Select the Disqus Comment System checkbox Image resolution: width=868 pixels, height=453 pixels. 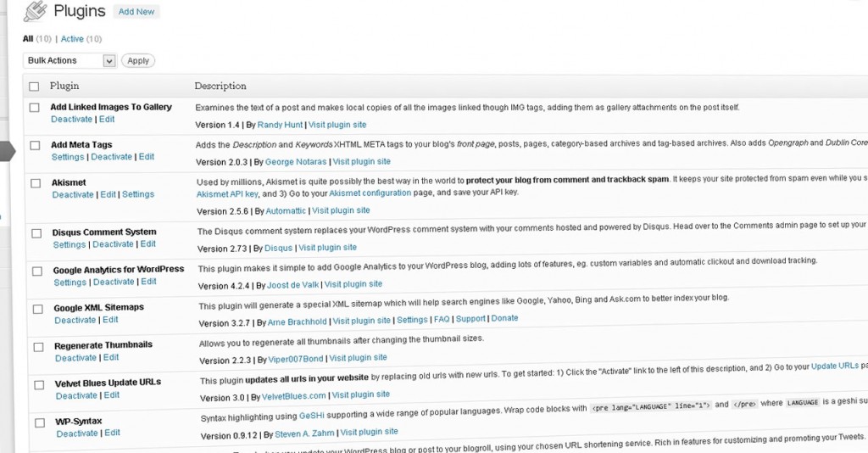click(36, 233)
